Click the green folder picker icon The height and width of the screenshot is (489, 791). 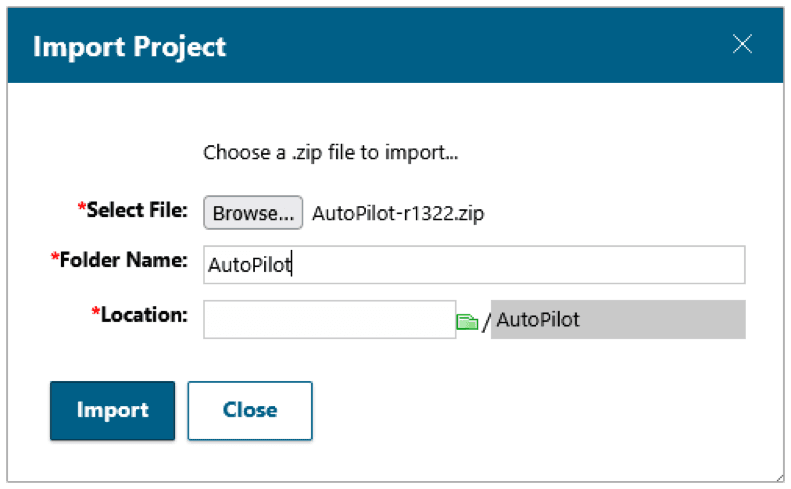coord(467,321)
